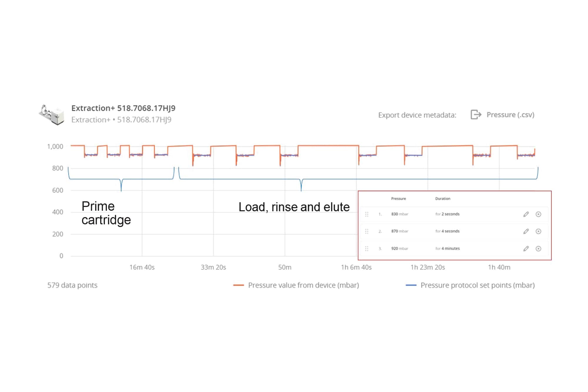Viewport: 588px width, 392px height.
Task: Click the blue legend line swatch
Action: pos(411,285)
